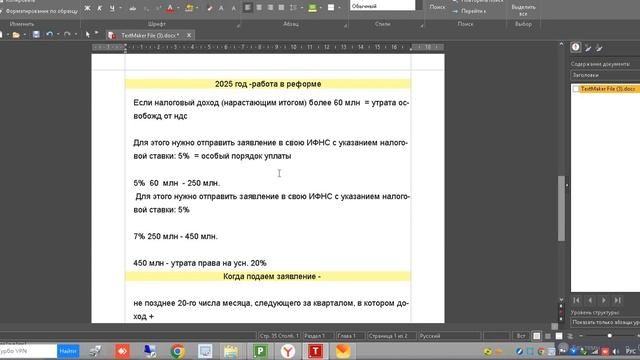640x360 pixels.
Task: Toggle italic (К) formatting
Action: point(100,8)
